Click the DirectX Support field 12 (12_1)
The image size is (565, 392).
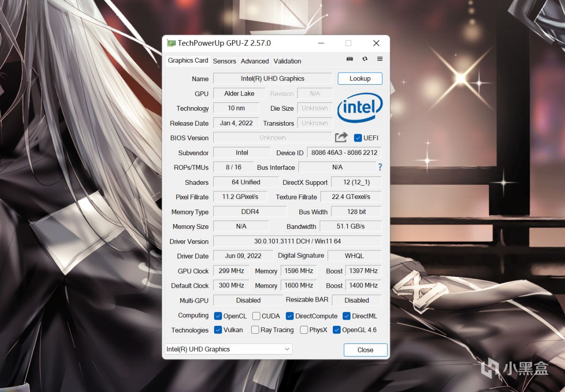click(x=356, y=182)
